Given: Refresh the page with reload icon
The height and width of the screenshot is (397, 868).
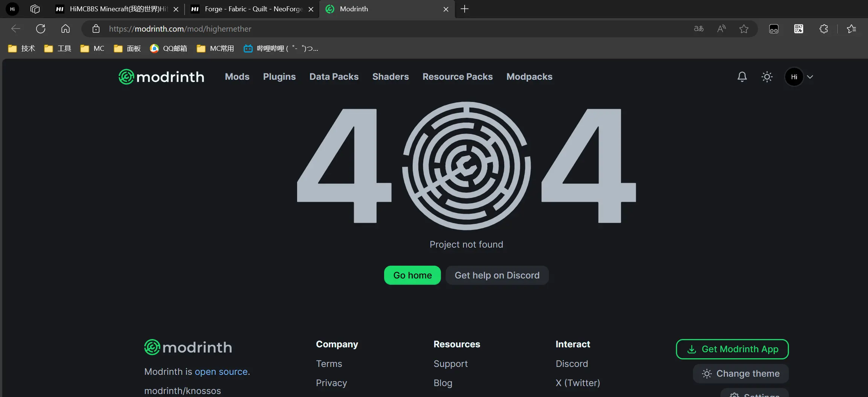Looking at the screenshot, I should point(41,29).
